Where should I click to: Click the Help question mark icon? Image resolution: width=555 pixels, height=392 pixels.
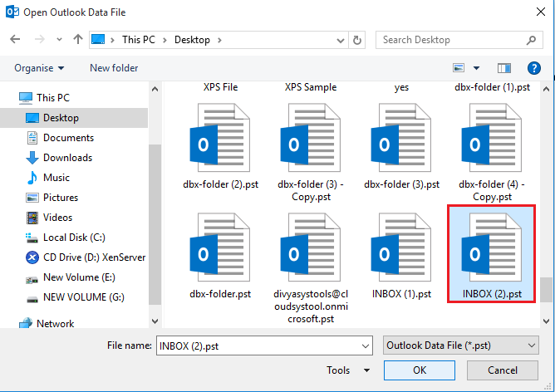tap(534, 68)
